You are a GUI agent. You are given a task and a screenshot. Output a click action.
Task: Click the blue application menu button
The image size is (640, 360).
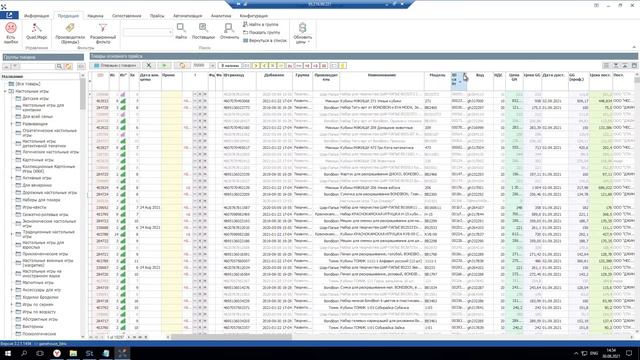coord(9,16)
